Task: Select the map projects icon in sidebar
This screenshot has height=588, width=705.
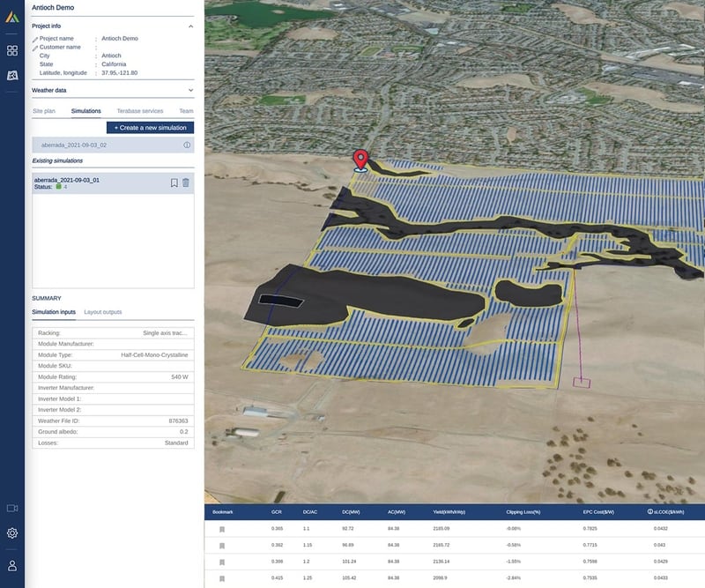Action: click(x=11, y=76)
